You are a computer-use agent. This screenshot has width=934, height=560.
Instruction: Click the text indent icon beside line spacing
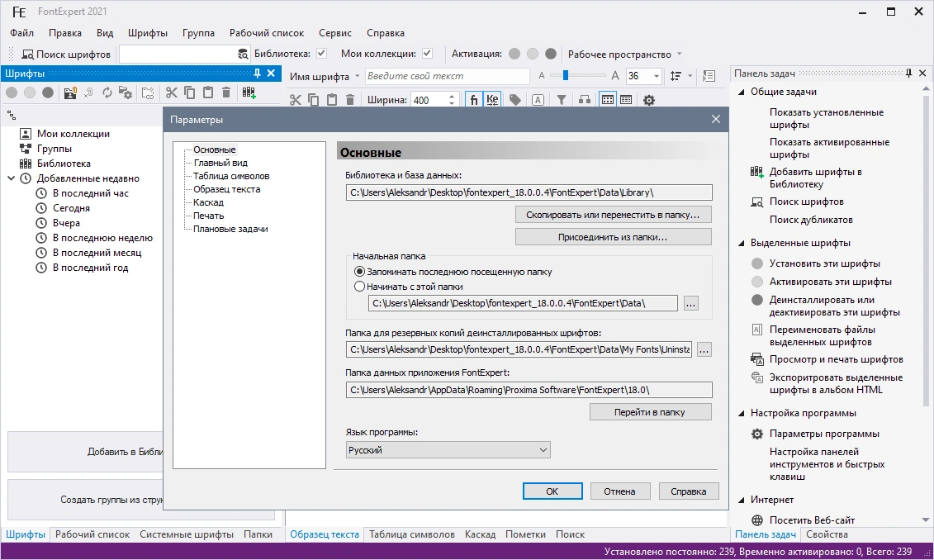709,76
